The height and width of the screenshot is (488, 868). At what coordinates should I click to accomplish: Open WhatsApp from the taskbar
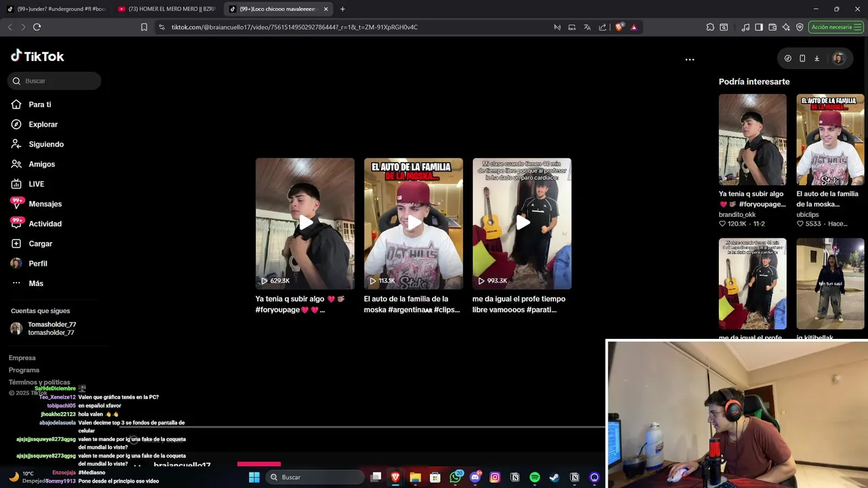click(x=455, y=477)
